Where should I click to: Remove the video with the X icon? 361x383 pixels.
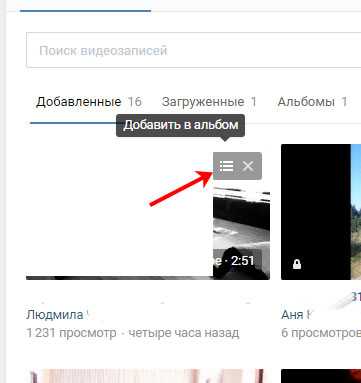[248, 166]
